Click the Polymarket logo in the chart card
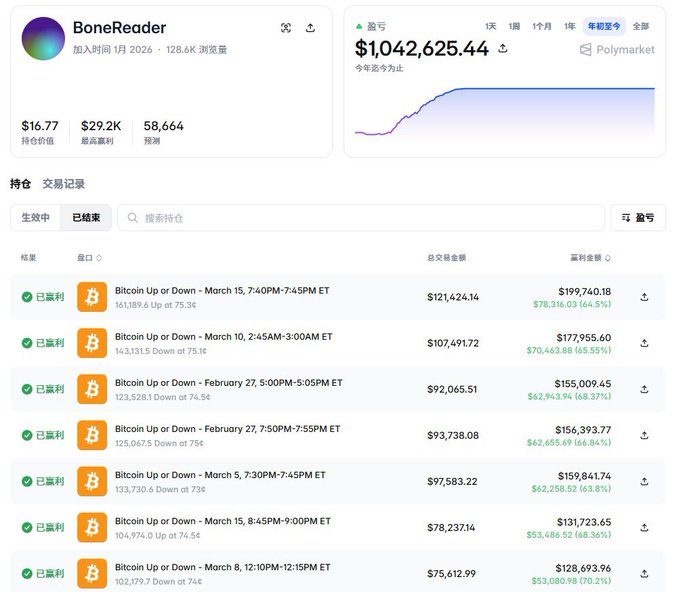This screenshot has height=592, width=679. [617, 50]
